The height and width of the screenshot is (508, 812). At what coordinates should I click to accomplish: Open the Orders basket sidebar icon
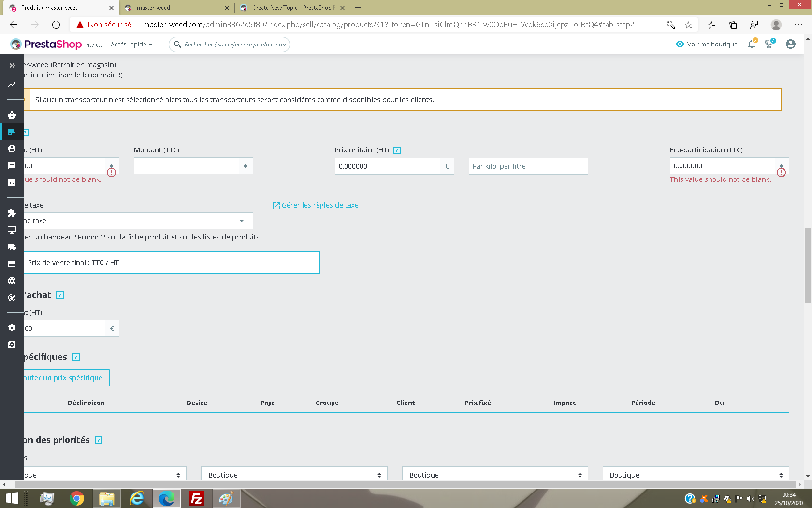point(12,115)
